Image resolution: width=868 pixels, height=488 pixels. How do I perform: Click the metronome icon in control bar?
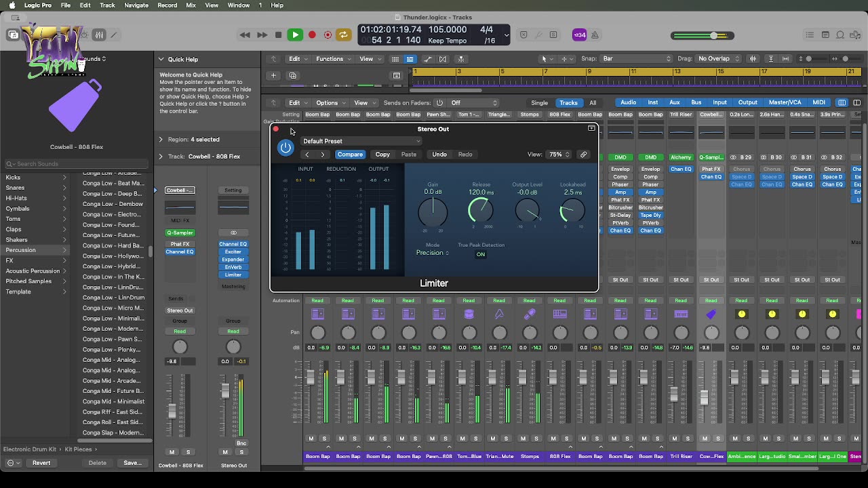tap(595, 35)
